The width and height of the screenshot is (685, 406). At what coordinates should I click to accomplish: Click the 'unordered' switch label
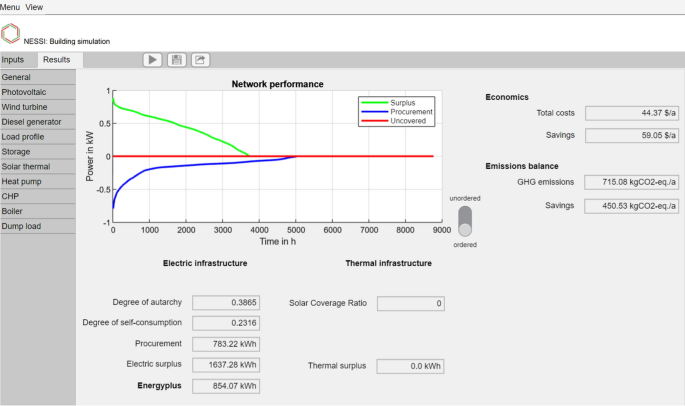click(465, 198)
